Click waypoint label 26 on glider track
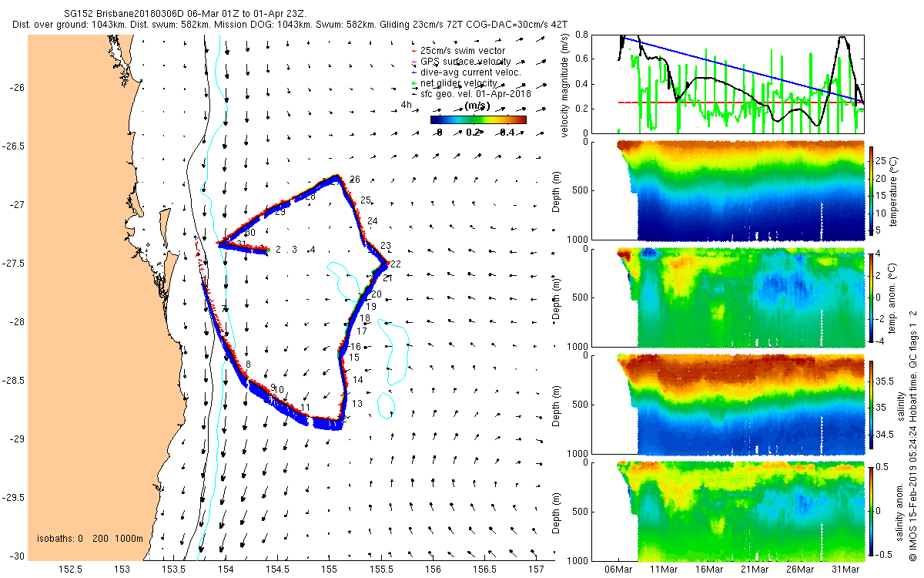 (x=354, y=180)
